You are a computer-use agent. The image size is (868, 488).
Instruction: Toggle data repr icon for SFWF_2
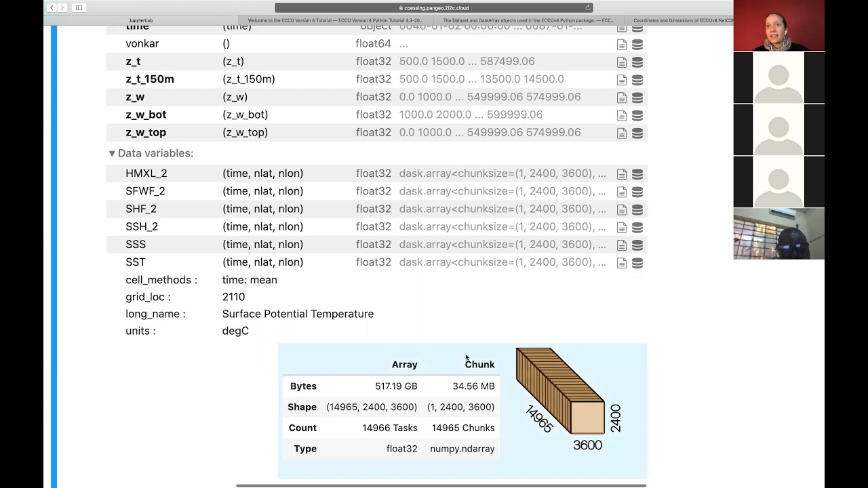637,192
